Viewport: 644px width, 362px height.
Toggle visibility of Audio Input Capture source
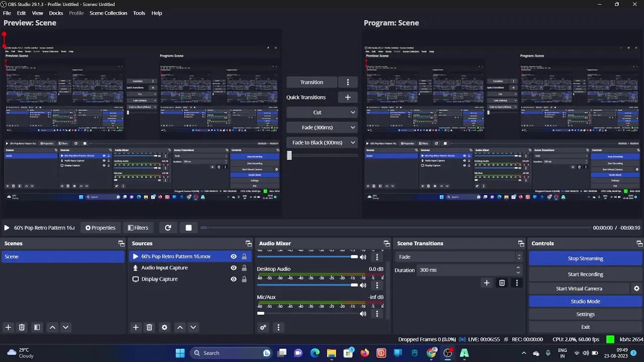pyautogui.click(x=233, y=268)
